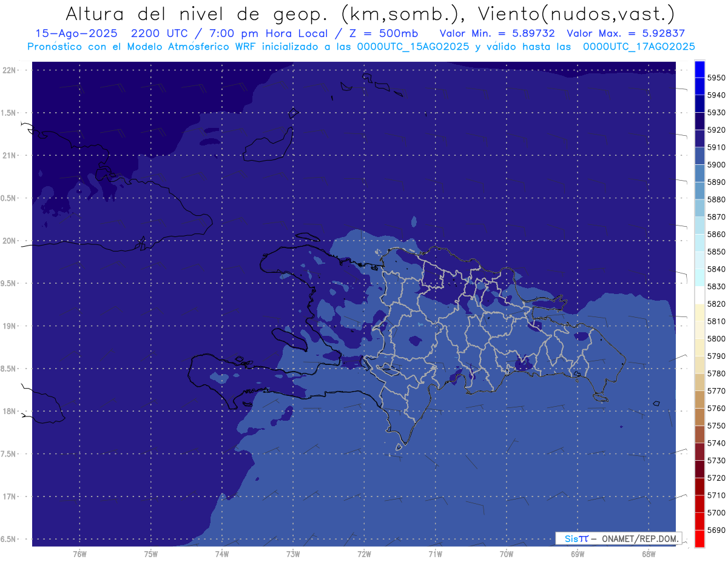Click the '69W' longitude axis label
The width and height of the screenshot is (728, 562).
coord(578,554)
